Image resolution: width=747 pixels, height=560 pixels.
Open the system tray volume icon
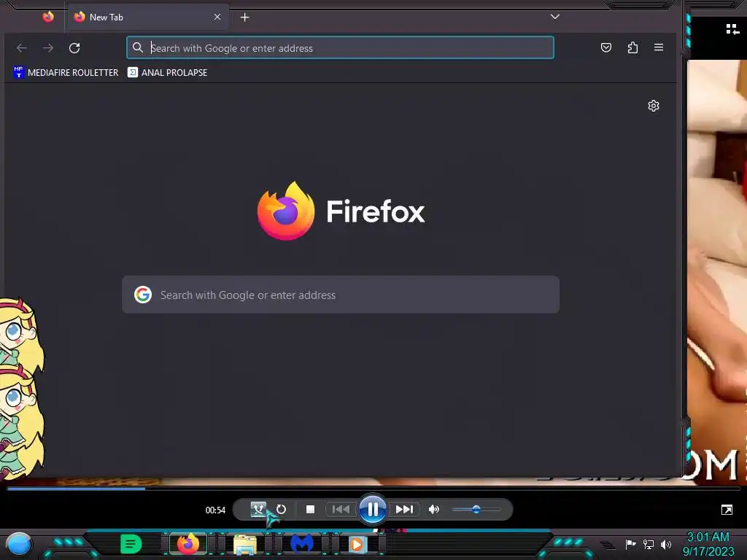666,544
